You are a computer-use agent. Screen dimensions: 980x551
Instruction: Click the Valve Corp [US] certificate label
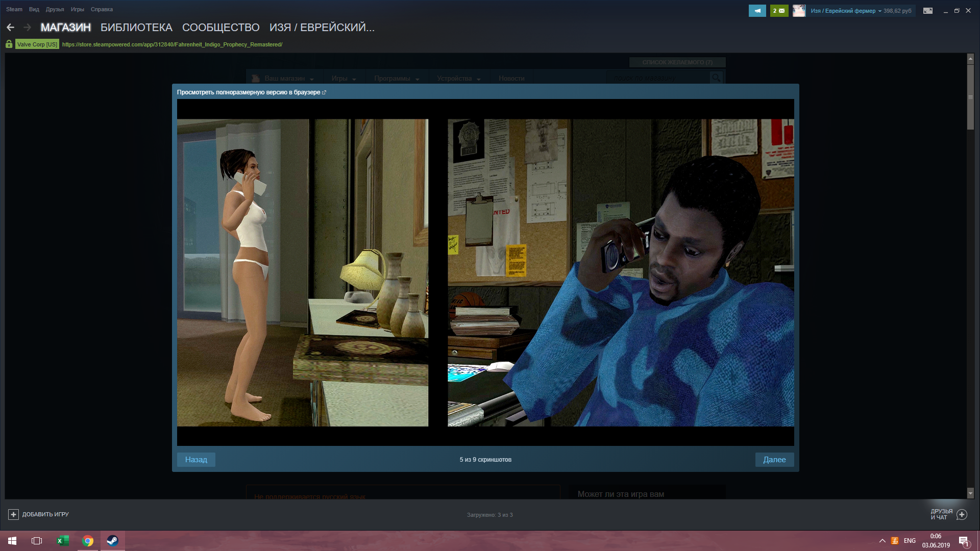pyautogui.click(x=37, y=44)
